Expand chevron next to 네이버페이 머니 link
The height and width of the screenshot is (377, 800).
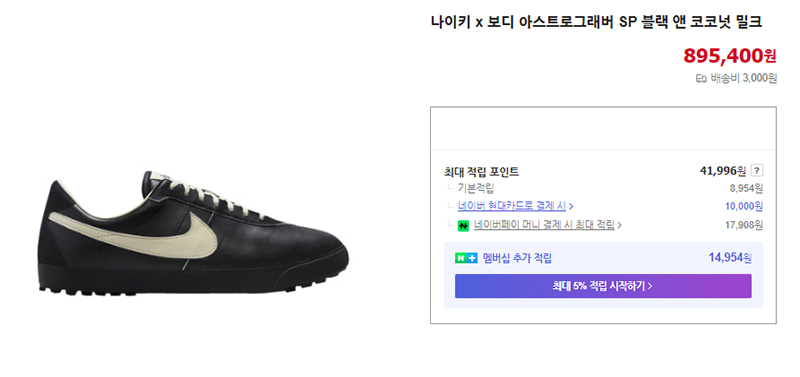pyautogui.click(x=619, y=225)
